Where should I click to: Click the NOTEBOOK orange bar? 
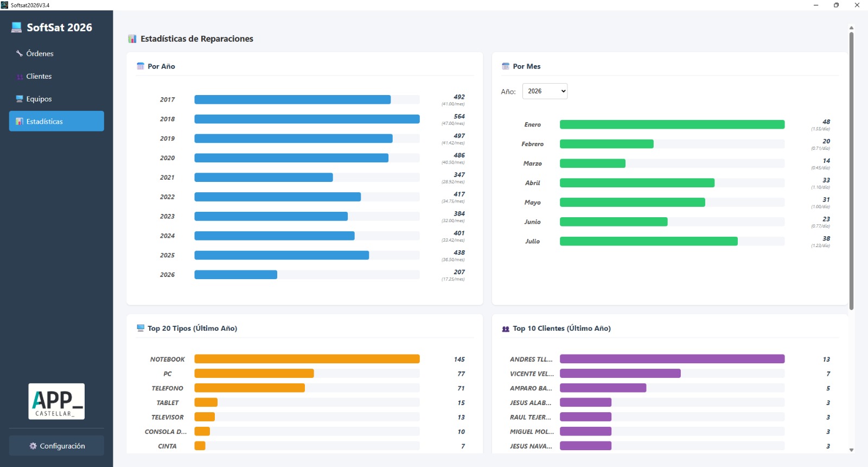coord(307,359)
